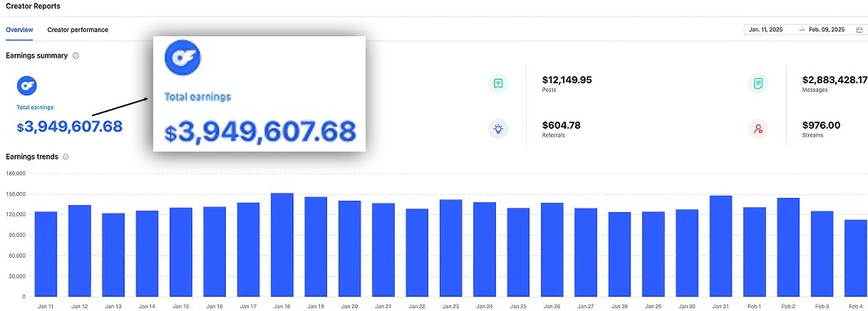Select the Feb 4 bar in chart

click(x=855, y=258)
